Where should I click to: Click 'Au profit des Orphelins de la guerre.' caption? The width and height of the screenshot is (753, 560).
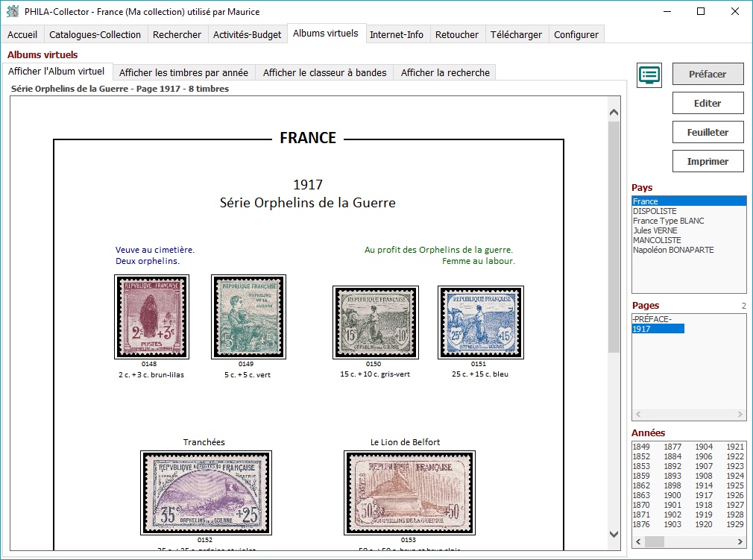click(439, 250)
